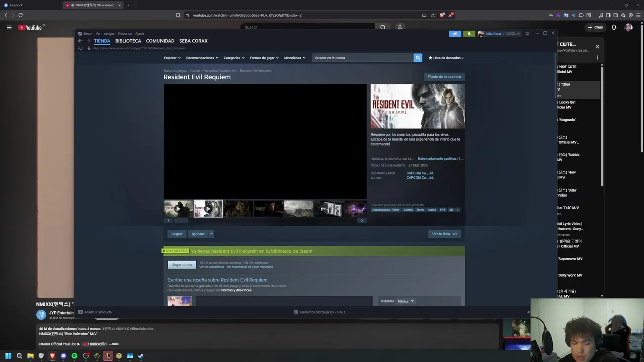Open the Visibilidad Pública dropdown
The image size is (644, 362).
[405, 301]
